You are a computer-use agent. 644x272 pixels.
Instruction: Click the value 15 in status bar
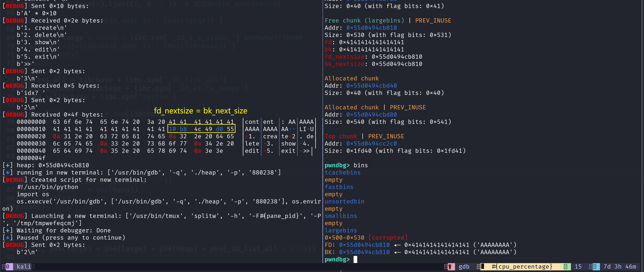pos(578,267)
